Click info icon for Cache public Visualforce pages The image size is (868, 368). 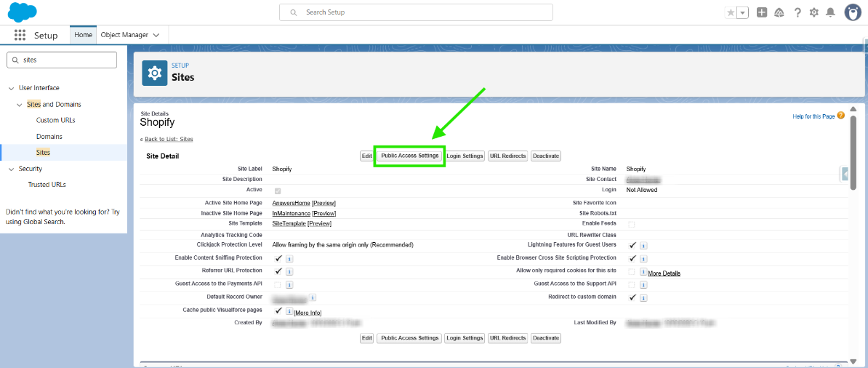(x=289, y=311)
